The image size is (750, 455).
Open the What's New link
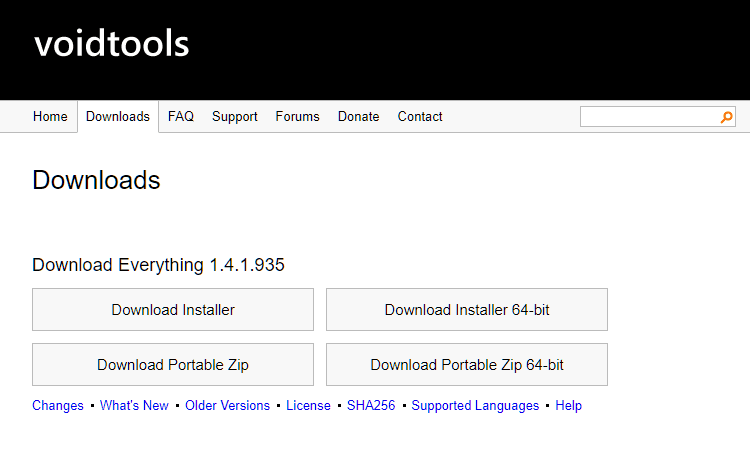134,406
